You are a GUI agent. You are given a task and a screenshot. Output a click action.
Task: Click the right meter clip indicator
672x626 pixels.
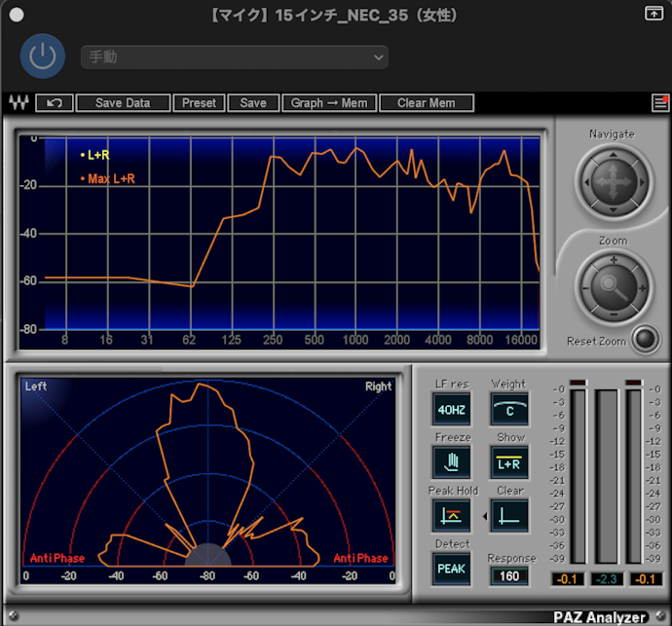(x=633, y=383)
